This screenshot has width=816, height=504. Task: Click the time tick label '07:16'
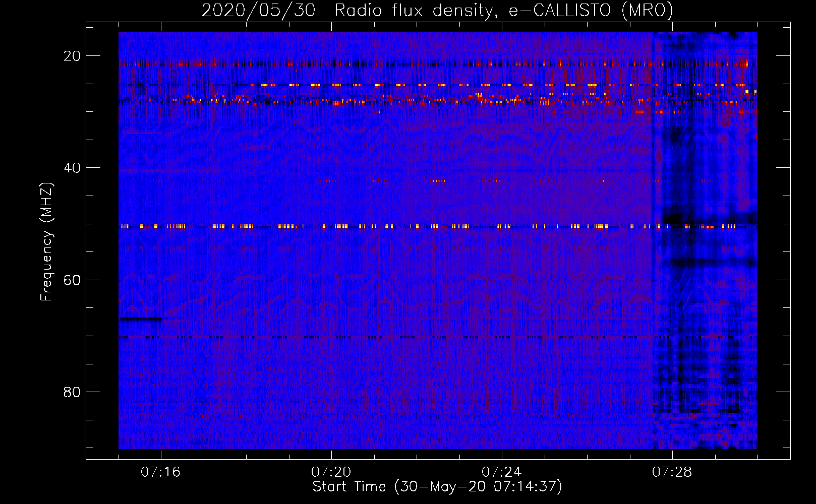161,472
